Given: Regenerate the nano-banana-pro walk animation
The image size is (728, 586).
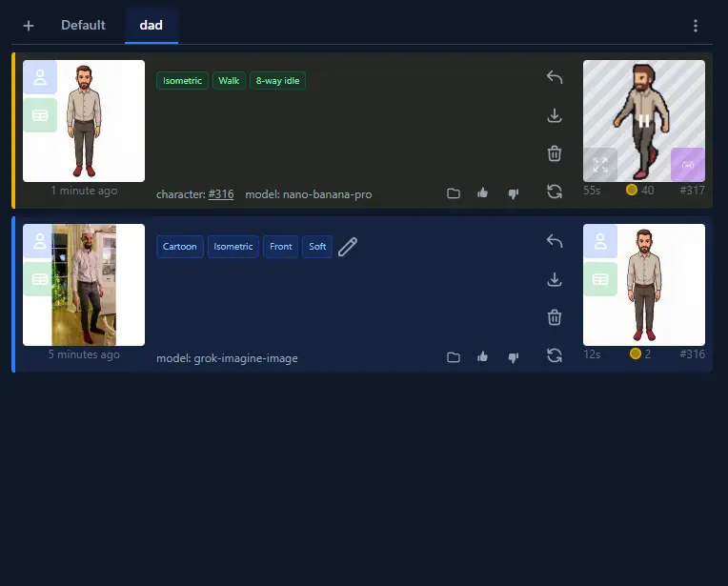Looking at the screenshot, I should tap(555, 192).
